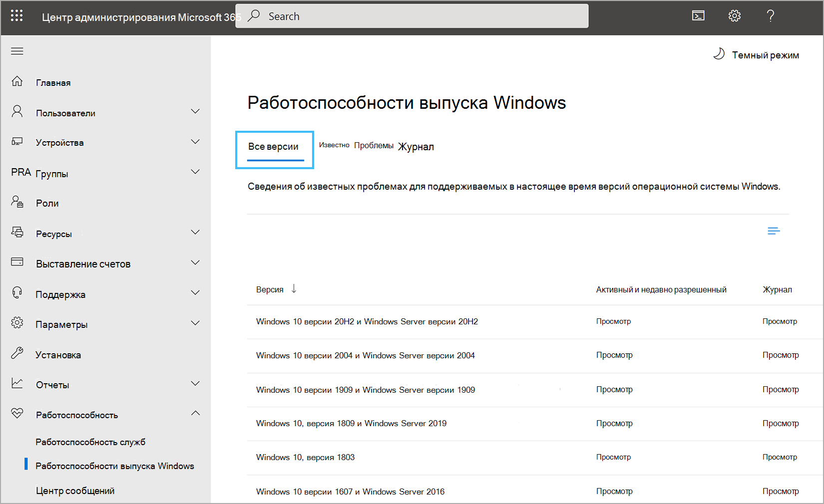The image size is (824, 504).
Task: Open the app launcher waffle icon
Action: coord(16,15)
